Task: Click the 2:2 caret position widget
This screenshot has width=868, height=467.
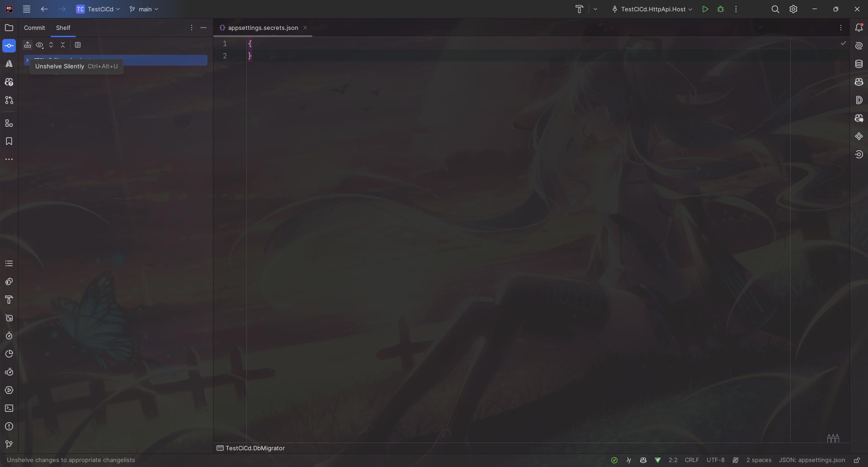Action: (x=673, y=460)
